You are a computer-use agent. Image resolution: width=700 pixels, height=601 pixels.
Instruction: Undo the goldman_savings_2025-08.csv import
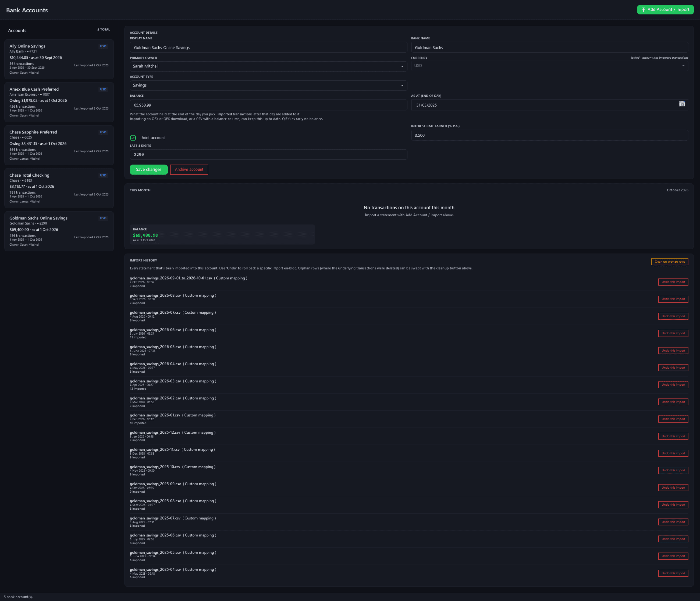click(673, 505)
